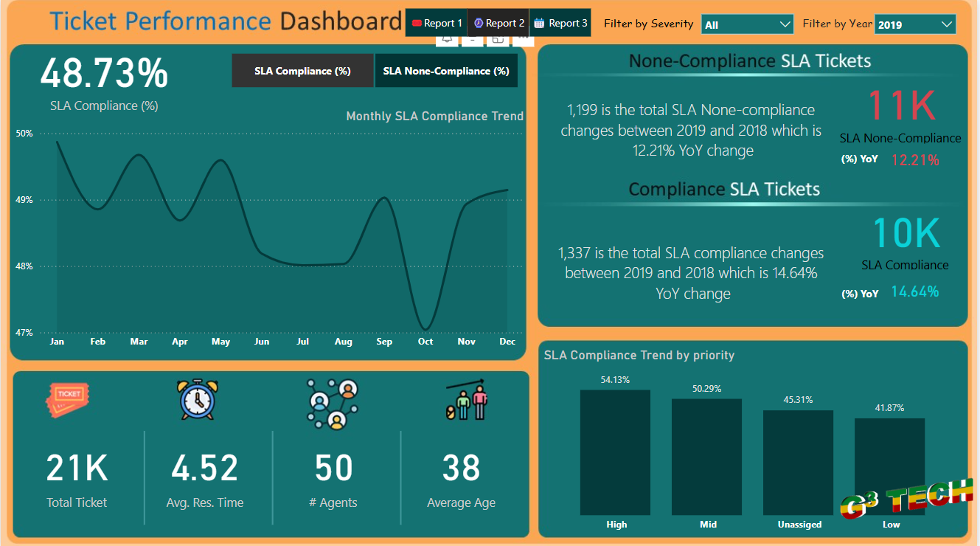Click the 21K Total Ticket value
Viewport: 980px width, 546px height.
point(77,468)
